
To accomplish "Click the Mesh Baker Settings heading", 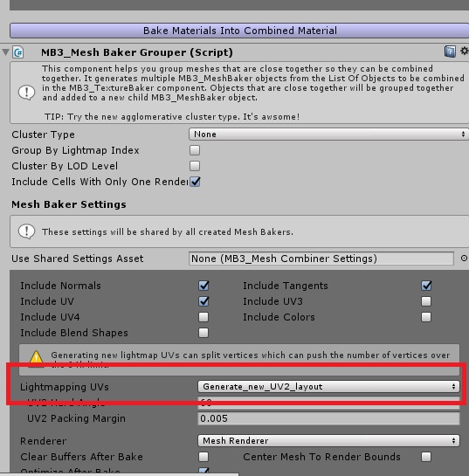I will (x=69, y=204).
